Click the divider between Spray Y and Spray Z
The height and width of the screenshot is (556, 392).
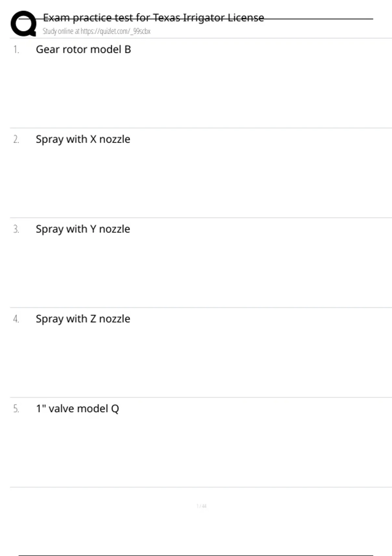point(201,307)
